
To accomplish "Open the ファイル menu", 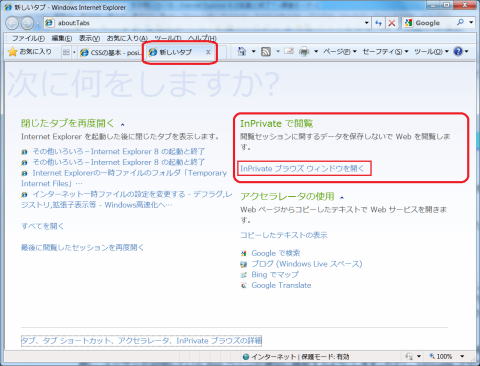I will coord(28,38).
